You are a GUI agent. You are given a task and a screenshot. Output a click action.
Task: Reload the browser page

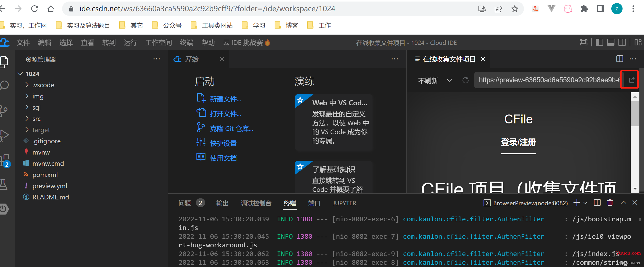pos(34,9)
